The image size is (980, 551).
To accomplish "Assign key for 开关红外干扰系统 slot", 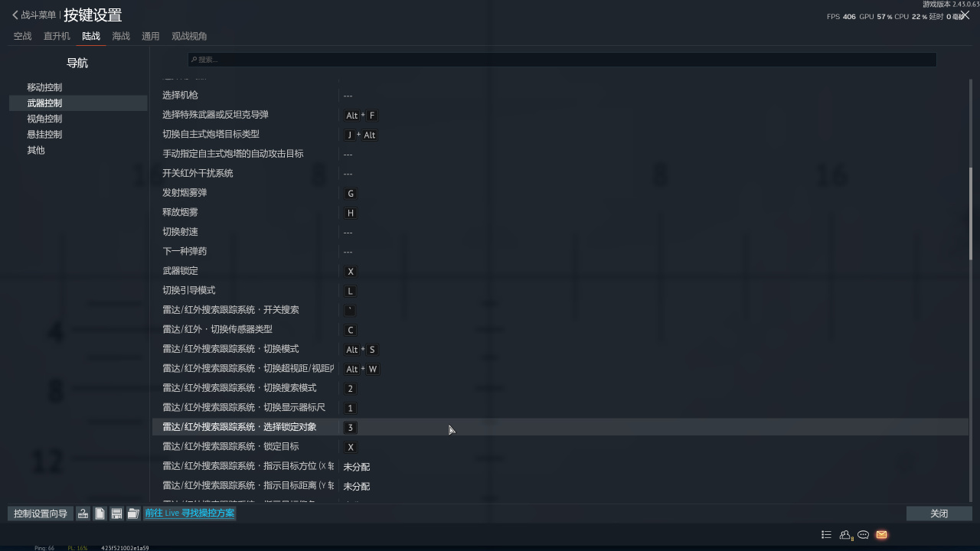I will (x=348, y=174).
